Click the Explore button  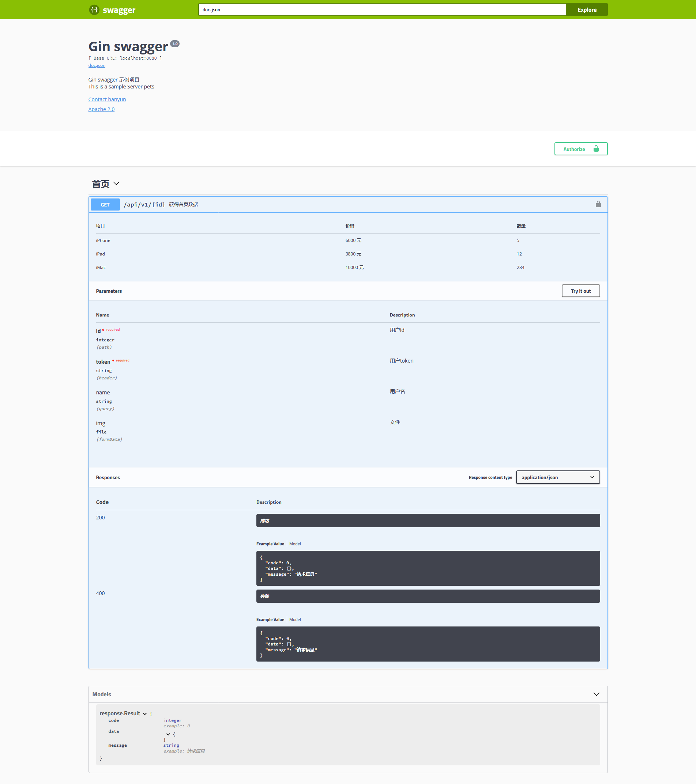tap(587, 10)
